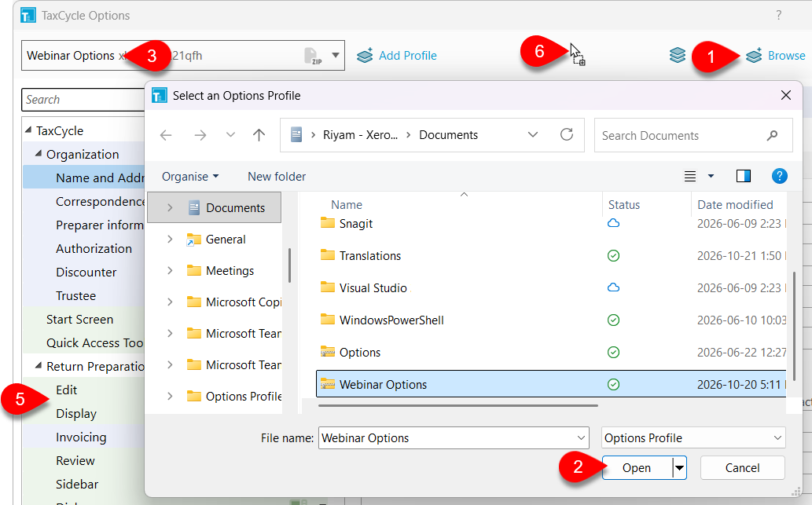Screen dimensions: 812x505
Task: Open the profile selector dropdown arrow
Action: point(336,55)
